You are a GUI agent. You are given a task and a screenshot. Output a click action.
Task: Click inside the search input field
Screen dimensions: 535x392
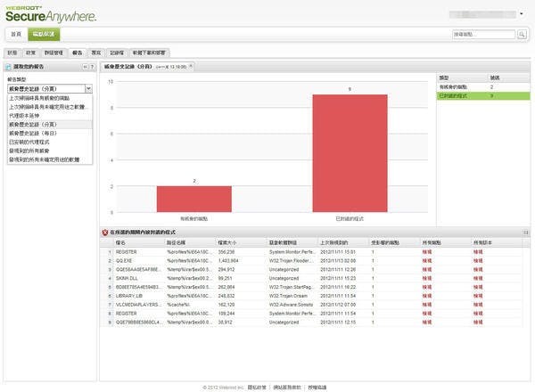[x=481, y=35]
